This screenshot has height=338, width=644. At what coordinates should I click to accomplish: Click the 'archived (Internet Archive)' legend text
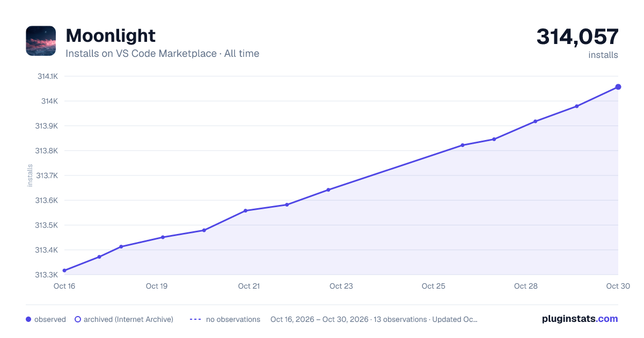click(x=128, y=319)
